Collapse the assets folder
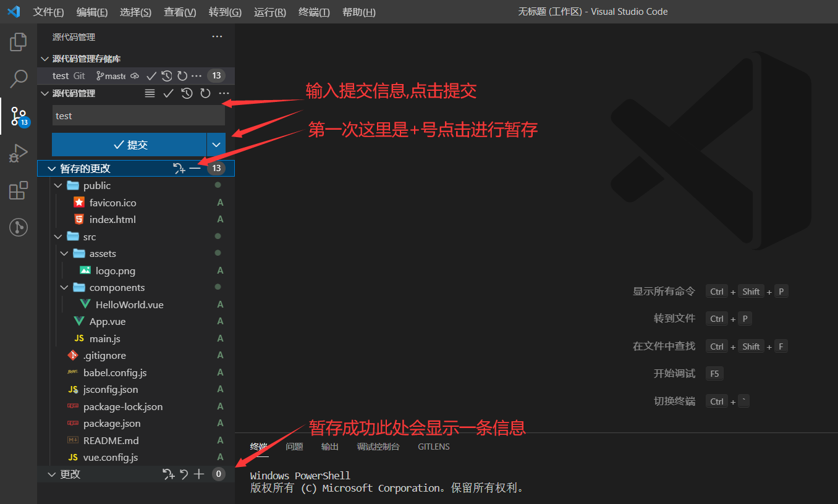The image size is (838, 504). 64,253
